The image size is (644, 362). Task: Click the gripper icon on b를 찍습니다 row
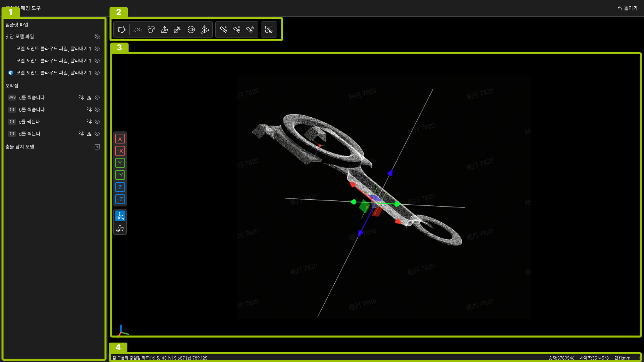tap(89, 110)
